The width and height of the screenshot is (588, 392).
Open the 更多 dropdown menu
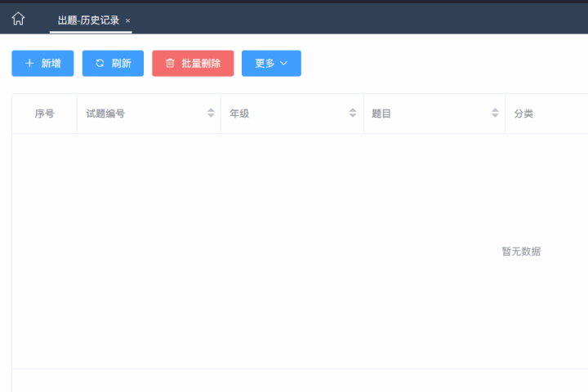point(271,64)
